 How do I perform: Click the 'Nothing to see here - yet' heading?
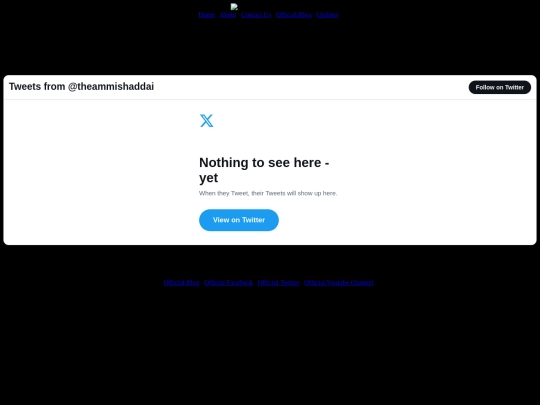pyautogui.click(x=264, y=170)
